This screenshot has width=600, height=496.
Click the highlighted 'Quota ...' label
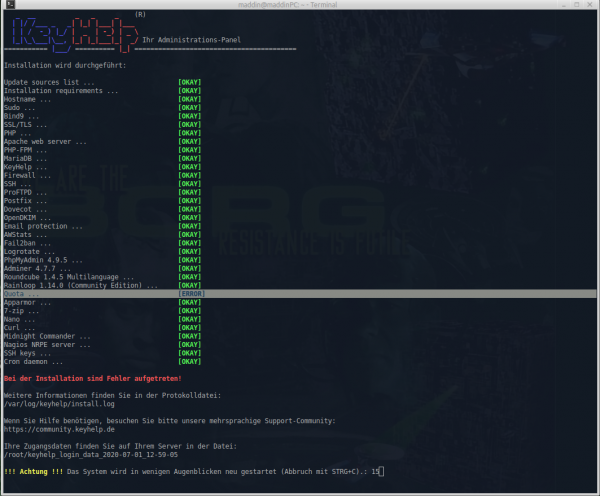(21, 294)
